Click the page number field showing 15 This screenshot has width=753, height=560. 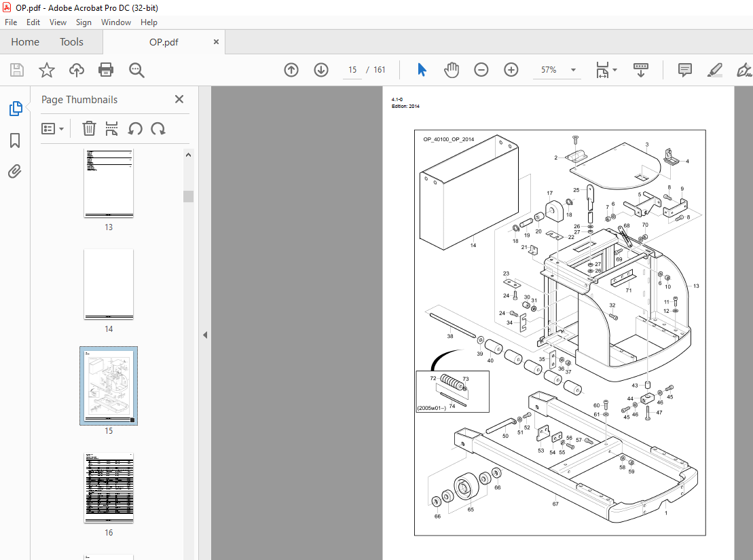(352, 70)
